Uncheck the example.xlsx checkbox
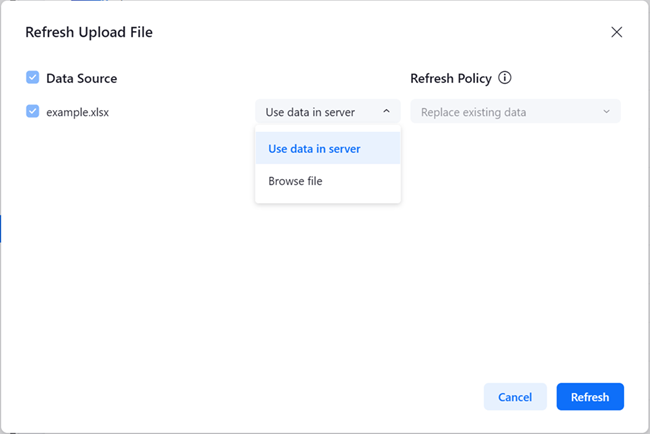The image size is (650, 434). 33,112
